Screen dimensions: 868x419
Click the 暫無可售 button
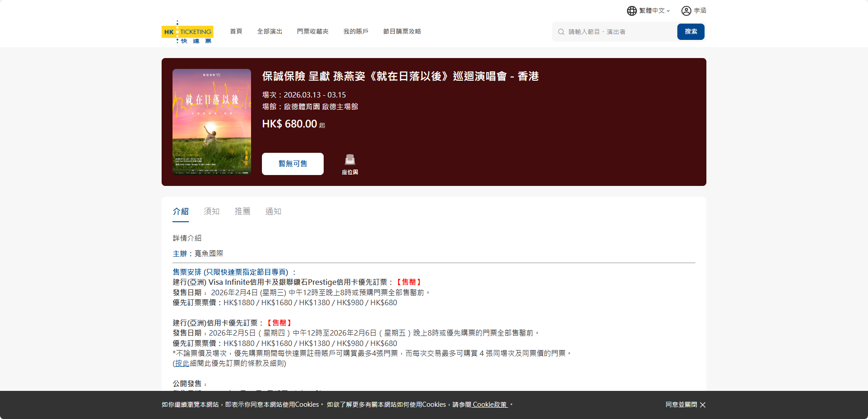[x=293, y=164]
